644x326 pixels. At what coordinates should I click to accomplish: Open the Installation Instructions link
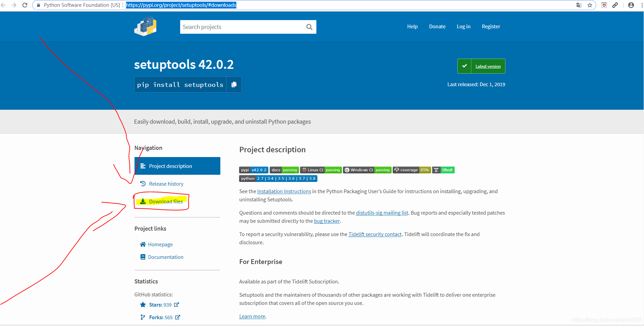pyautogui.click(x=284, y=191)
